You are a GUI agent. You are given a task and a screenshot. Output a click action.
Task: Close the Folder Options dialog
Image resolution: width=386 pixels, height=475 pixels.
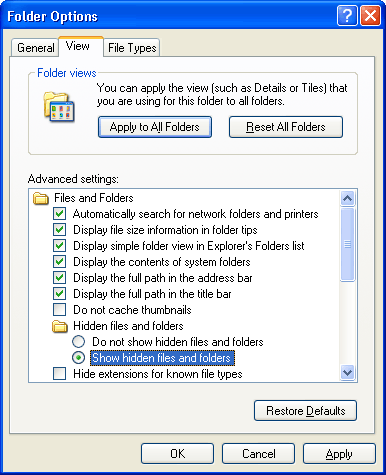[370, 15]
